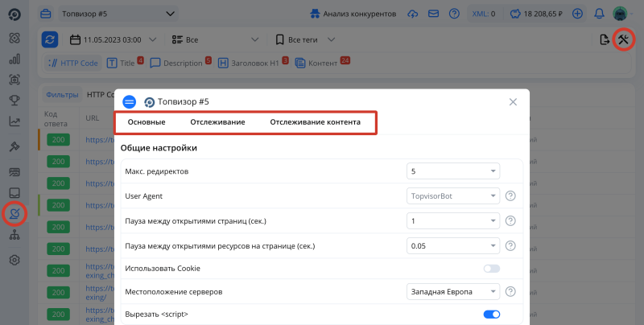
Task: Open the resource pause dropdown showing 0.05
Action: click(x=453, y=246)
